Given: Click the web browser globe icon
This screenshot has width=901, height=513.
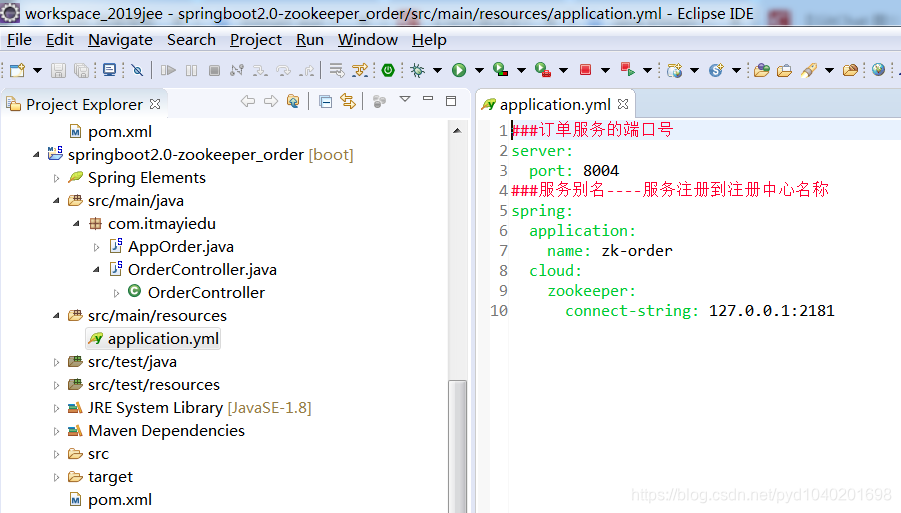Looking at the screenshot, I should coord(878,70).
